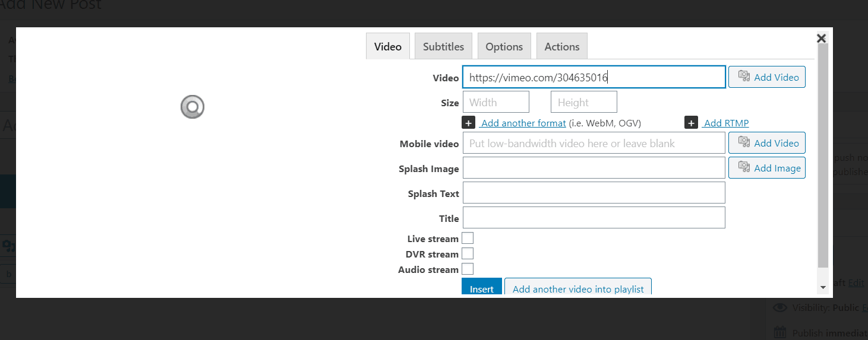This screenshot has height=340, width=868.
Task: Click the Add another format link
Action: click(x=523, y=123)
